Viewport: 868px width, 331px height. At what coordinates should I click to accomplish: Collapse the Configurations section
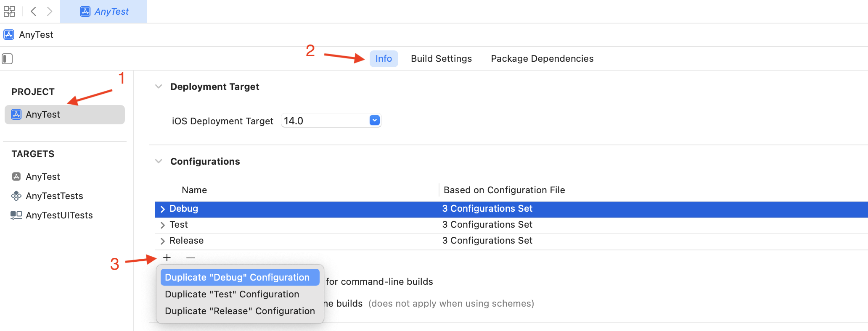(x=159, y=161)
